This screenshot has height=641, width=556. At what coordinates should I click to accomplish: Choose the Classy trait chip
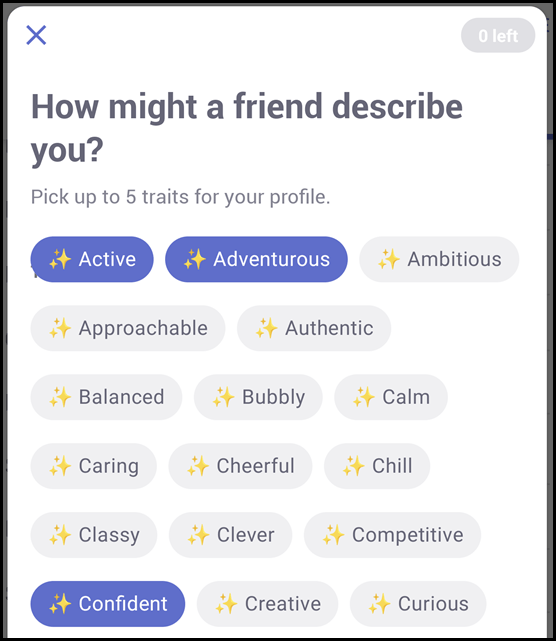click(94, 535)
